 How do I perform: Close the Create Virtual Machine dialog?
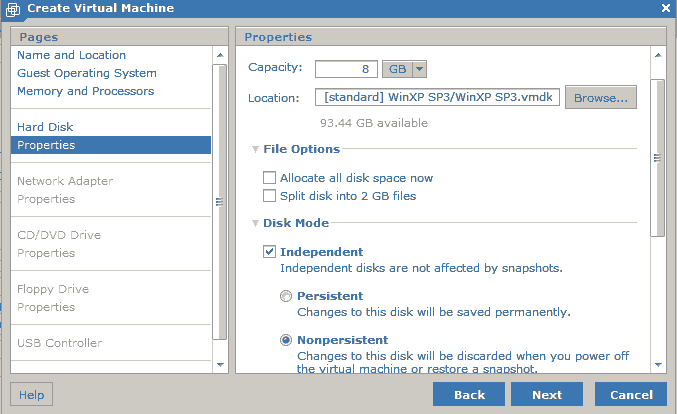click(666, 8)
